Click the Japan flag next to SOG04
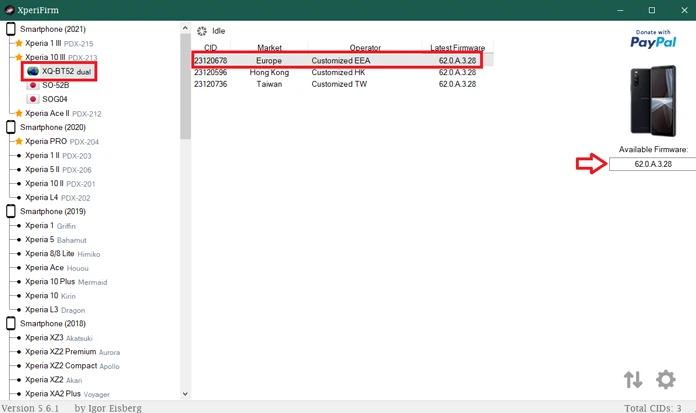 point(33,100)
